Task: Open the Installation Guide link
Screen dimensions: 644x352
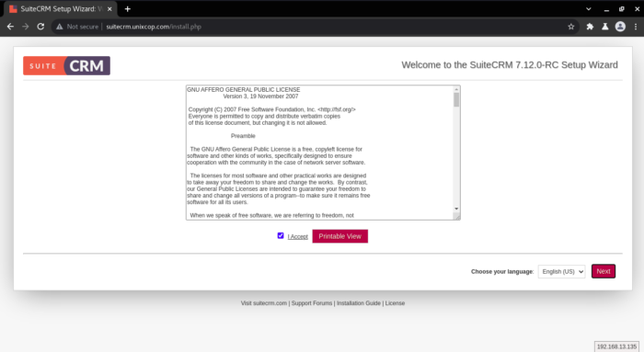Action: [x=359, y=303]
